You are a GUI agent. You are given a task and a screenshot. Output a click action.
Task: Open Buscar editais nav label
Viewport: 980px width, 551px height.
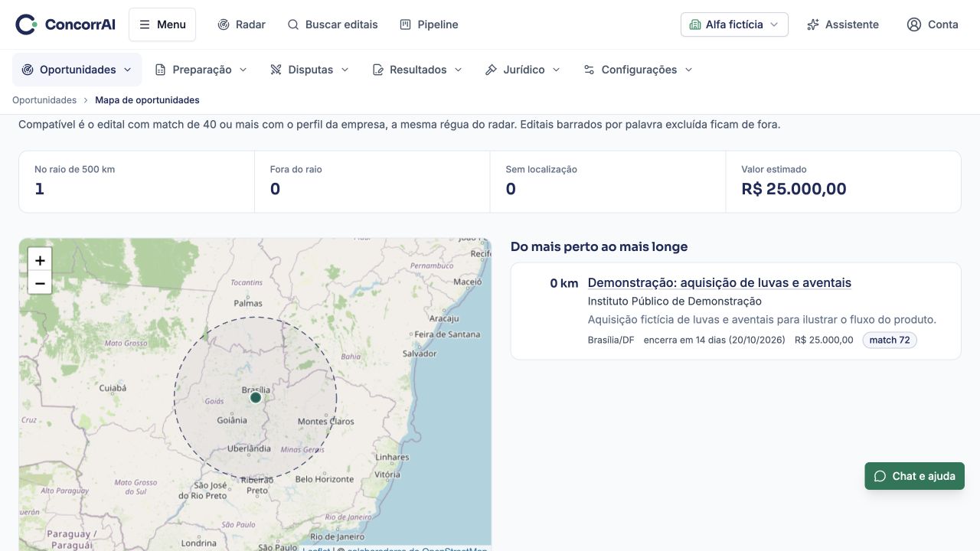tap(341, 24)
